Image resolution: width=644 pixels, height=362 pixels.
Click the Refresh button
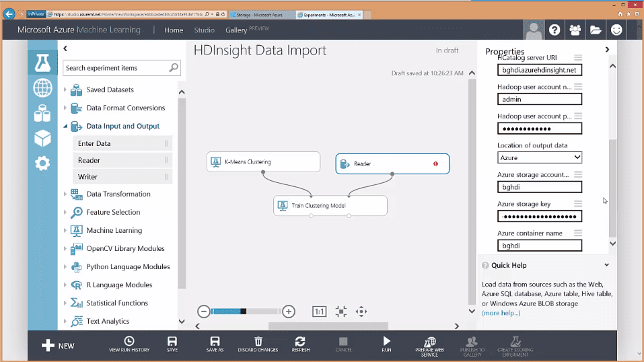(x=300, y=345)
